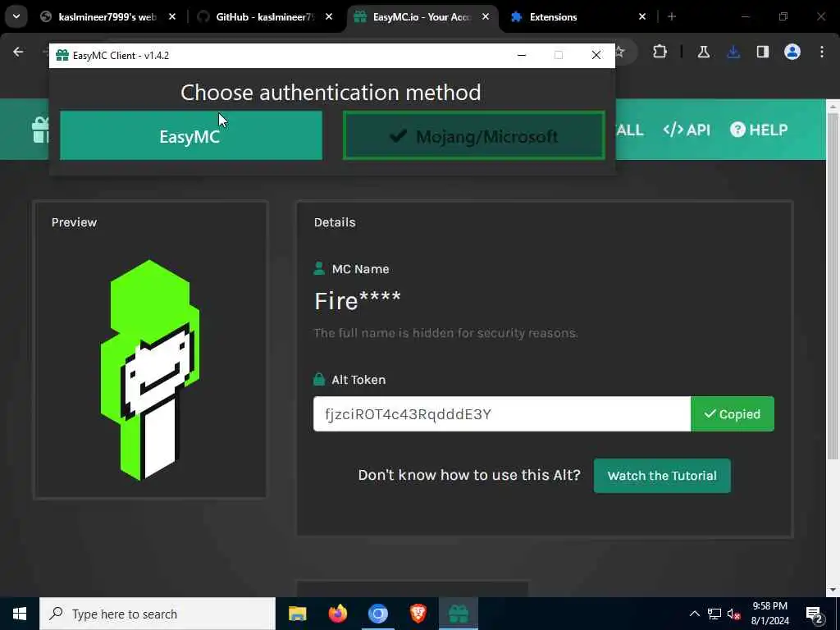Click the taskbar search box

[x=157, y=614]
